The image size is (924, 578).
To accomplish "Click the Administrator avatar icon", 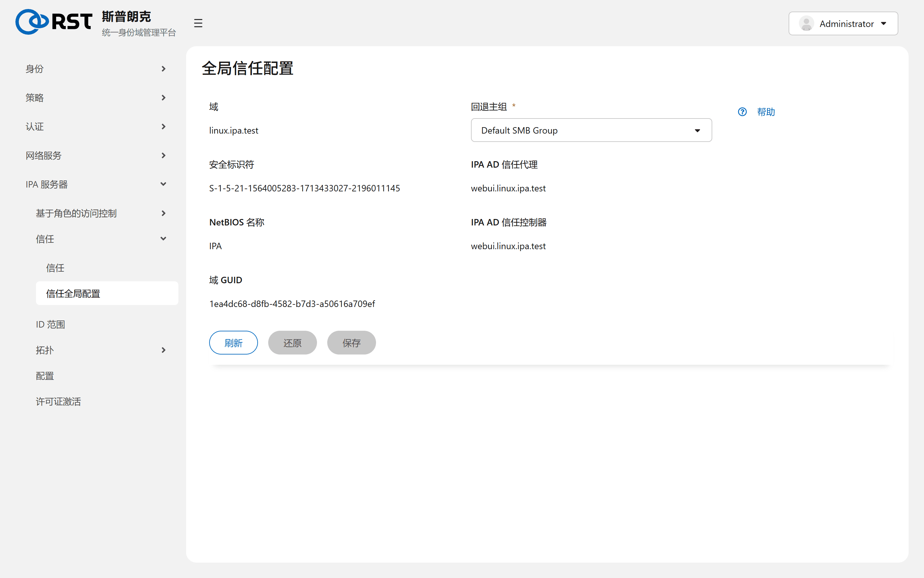I will 806,24.
